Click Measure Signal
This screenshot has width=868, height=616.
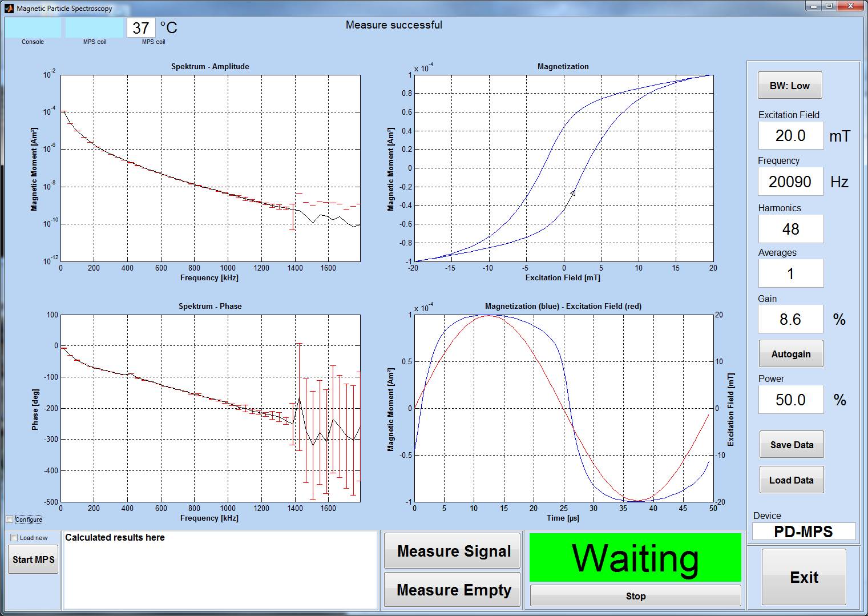[452, 551]
